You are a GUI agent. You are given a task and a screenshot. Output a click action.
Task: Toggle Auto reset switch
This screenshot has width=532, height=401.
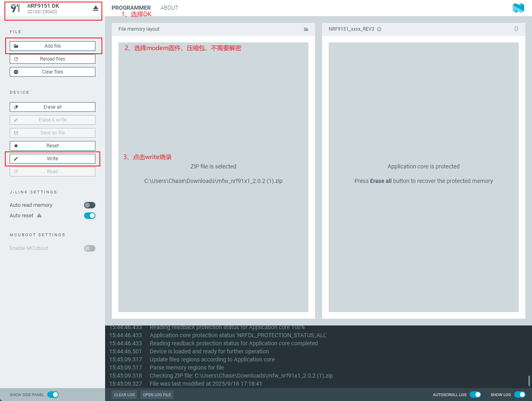(90, 216)
